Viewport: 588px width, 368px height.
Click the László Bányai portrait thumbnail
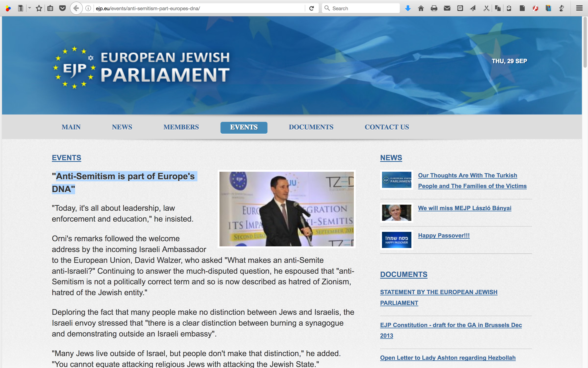pos(396,213)
